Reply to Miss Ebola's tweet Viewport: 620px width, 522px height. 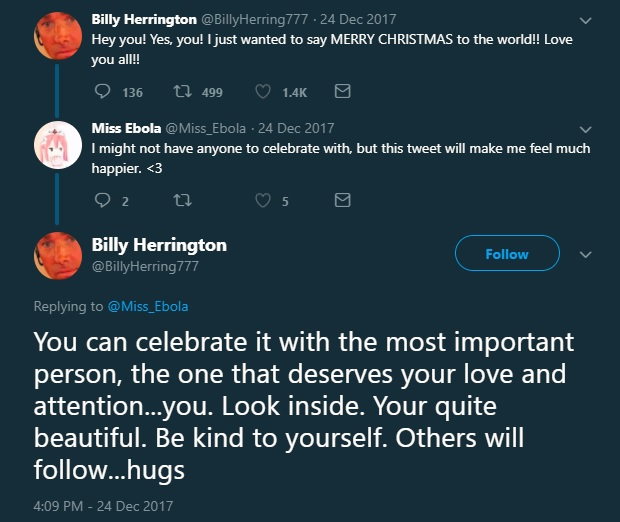(102, 200)
